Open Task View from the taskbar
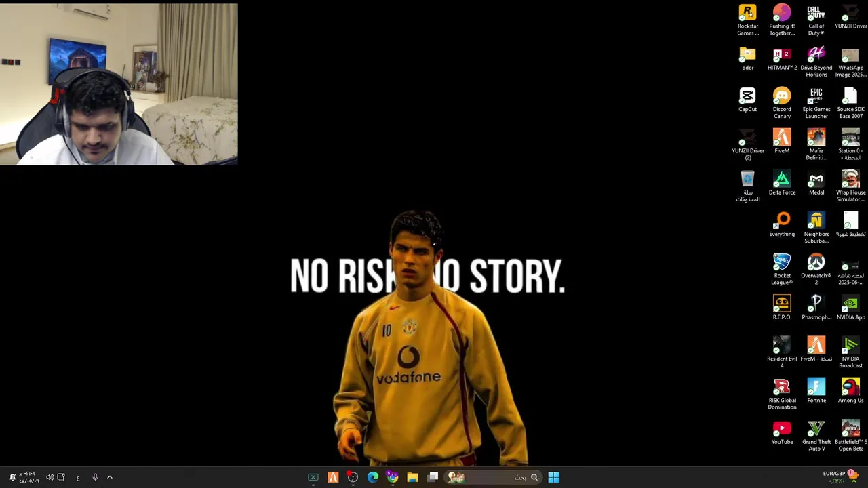The width and height of the screenshot is (868, 488). [433, 477]
